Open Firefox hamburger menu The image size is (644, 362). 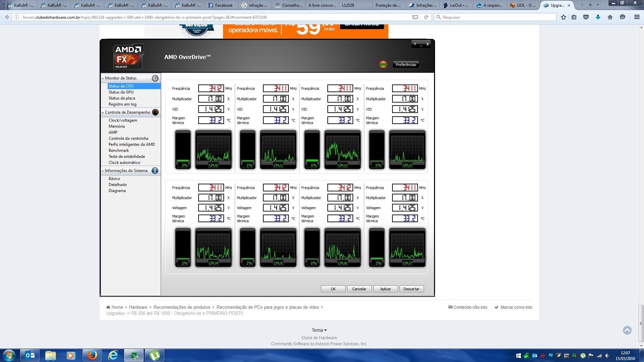637,17
